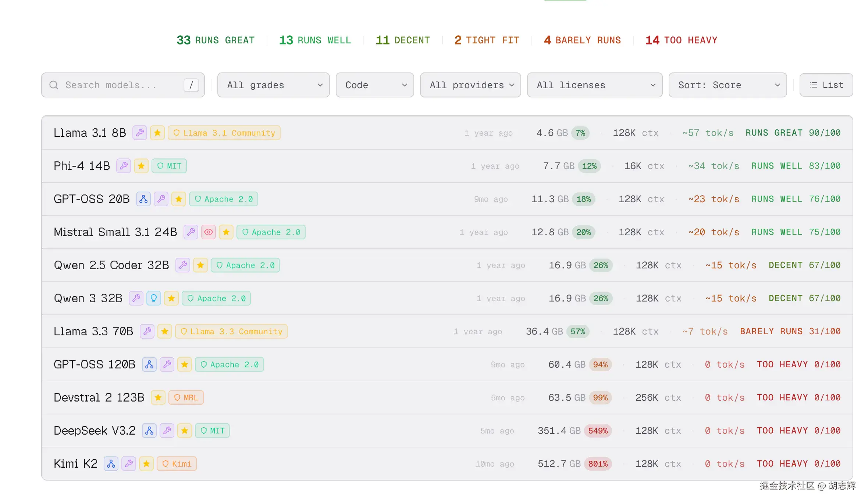Click the network icon beside GPT-OSS 120B
The width and height of the screenshot is (868, 503).
tap(149, 364)
